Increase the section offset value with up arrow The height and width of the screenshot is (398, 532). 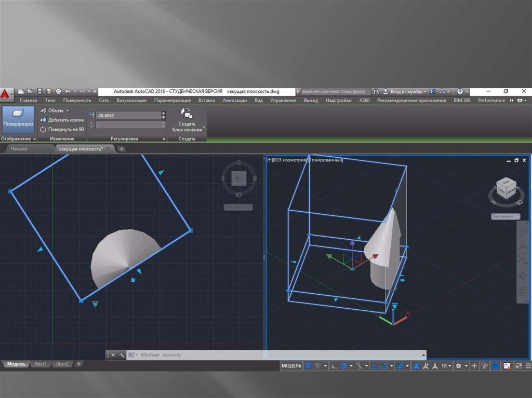tap(164, 113)
